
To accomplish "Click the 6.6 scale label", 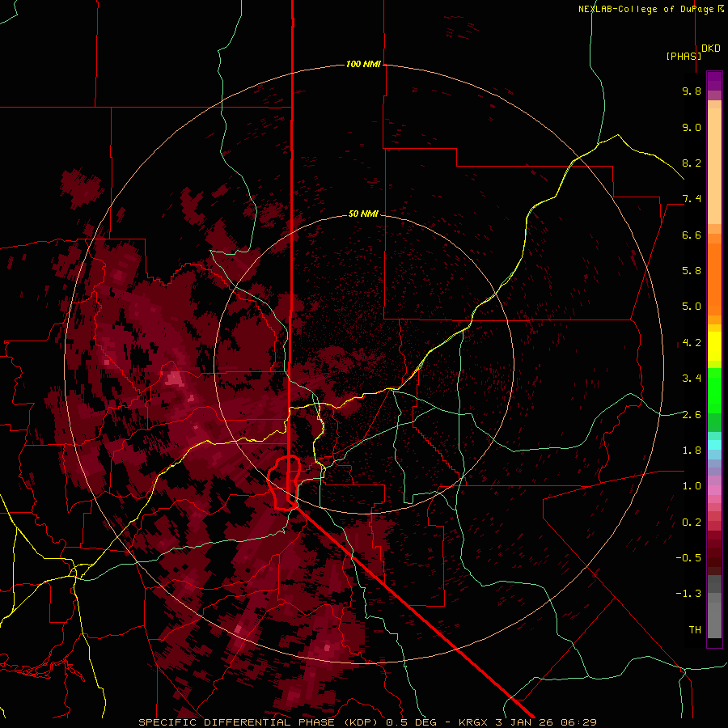I will point(692,235).
